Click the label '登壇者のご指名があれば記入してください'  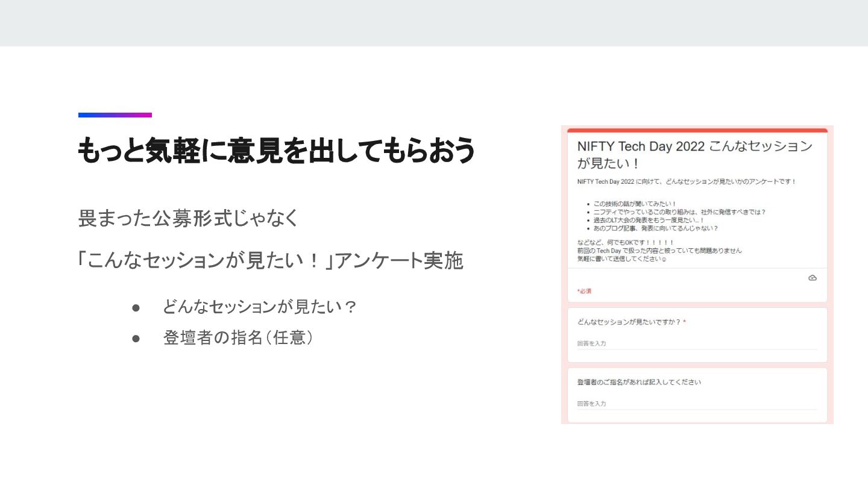tap(639, 382)
